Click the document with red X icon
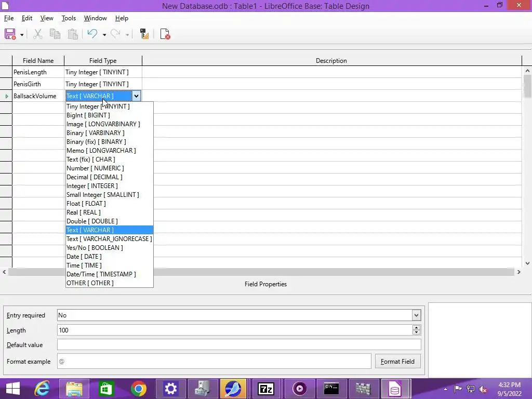Image resolution: width=532 pixels, height=399 pixels. [x=165, y=34]
